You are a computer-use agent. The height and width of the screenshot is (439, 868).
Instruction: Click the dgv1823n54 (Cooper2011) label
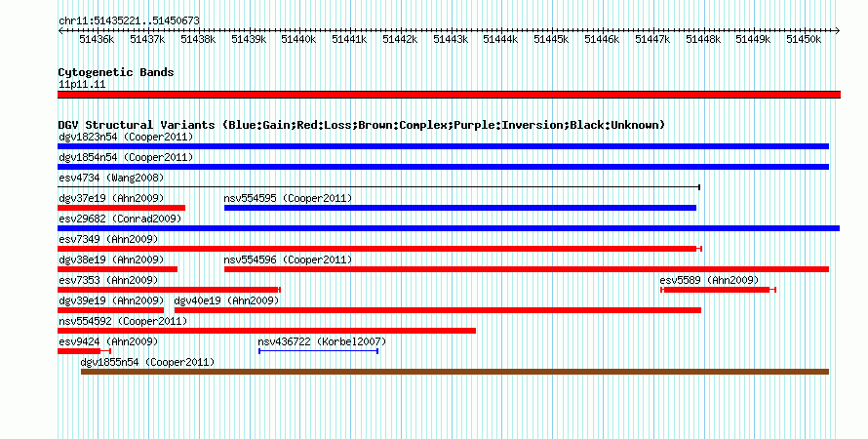tap(126, 137)
